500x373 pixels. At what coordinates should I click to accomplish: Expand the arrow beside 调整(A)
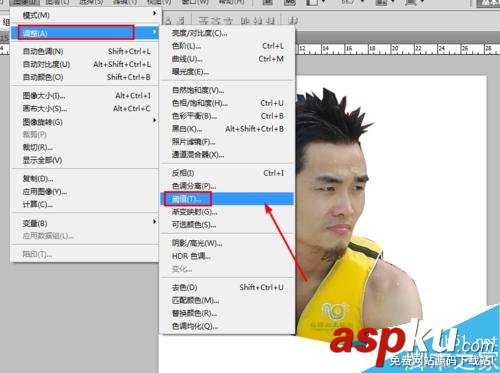[154, 32]
